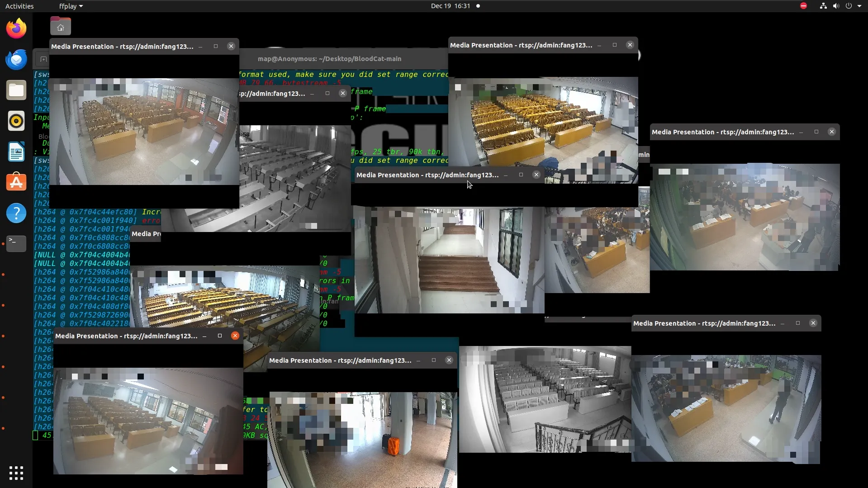Image resolution: width=868 pixels, height=488 pixels.
Task: Click the volume icon in top bar
Action: 836,6
